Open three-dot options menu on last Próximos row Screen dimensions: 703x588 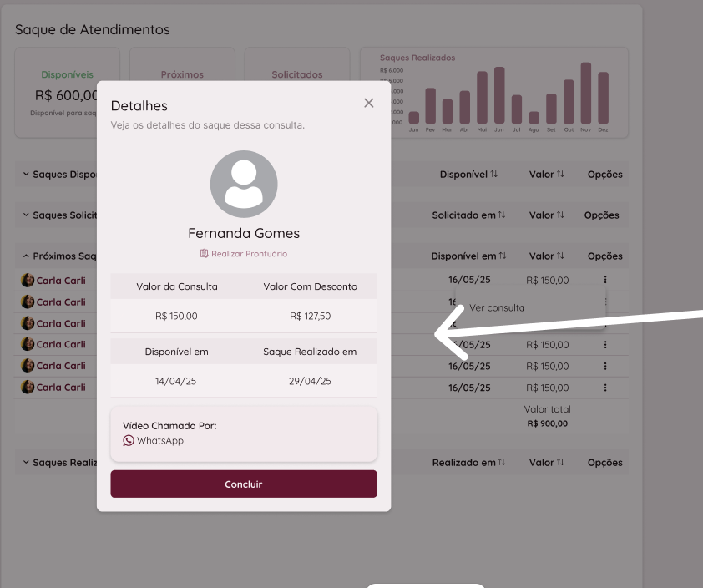605,388
